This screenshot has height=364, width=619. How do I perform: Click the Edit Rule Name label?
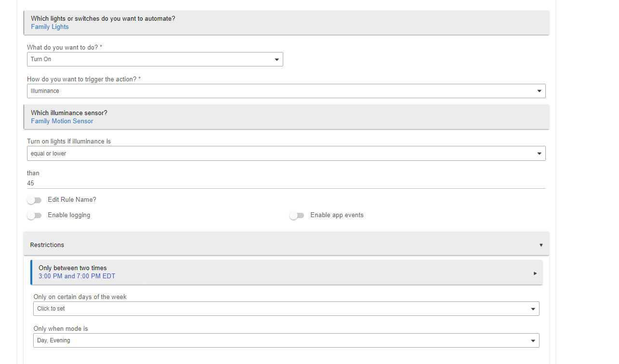click(72, 200)
